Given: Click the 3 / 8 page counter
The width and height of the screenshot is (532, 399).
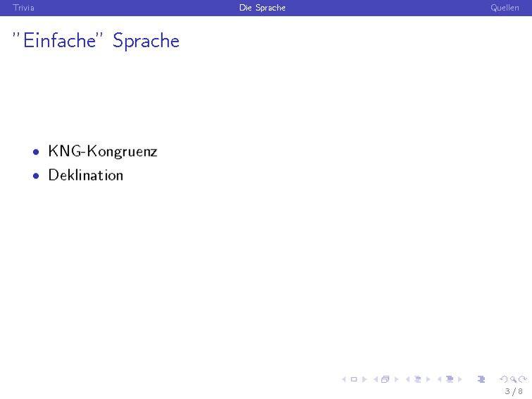Looking at the screenshot, I should [x=514, y=391].
